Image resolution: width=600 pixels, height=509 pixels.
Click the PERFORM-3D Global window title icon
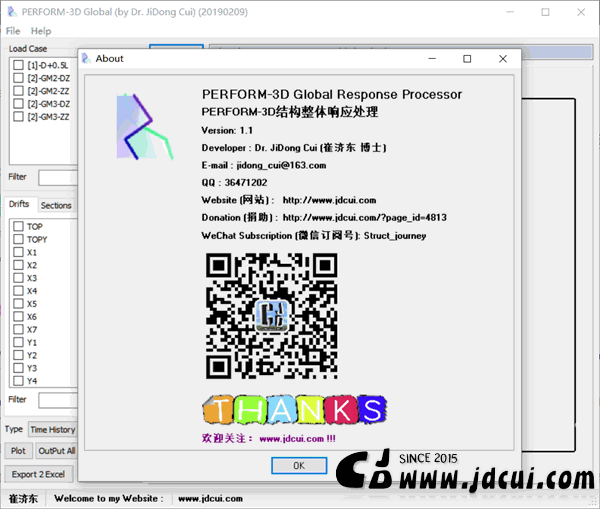[12, 12]
